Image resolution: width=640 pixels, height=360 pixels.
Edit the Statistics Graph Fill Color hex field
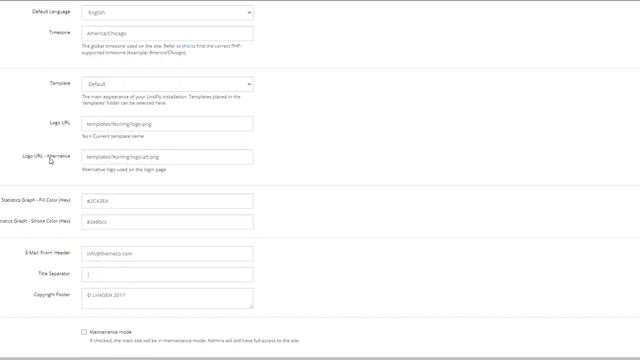[167, 201]
